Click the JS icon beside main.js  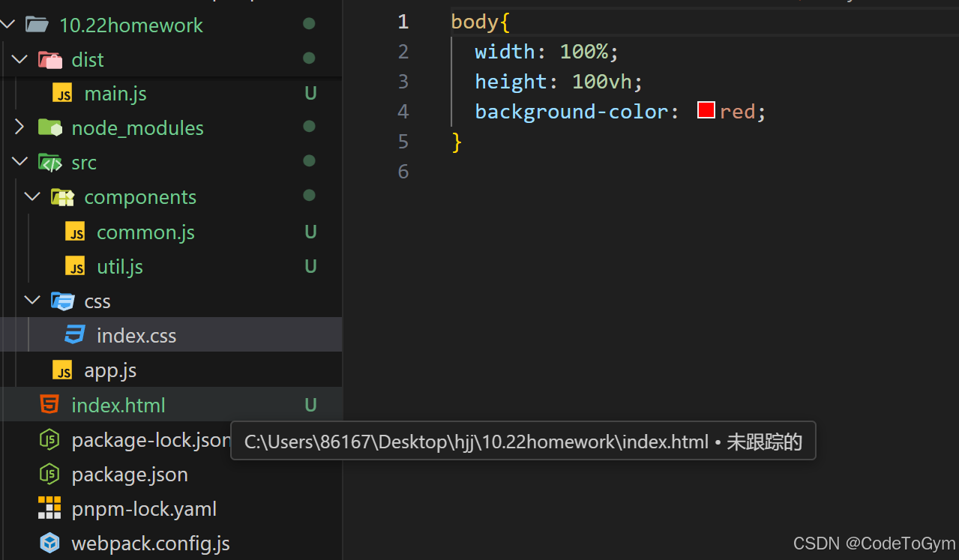coord(63,94)
